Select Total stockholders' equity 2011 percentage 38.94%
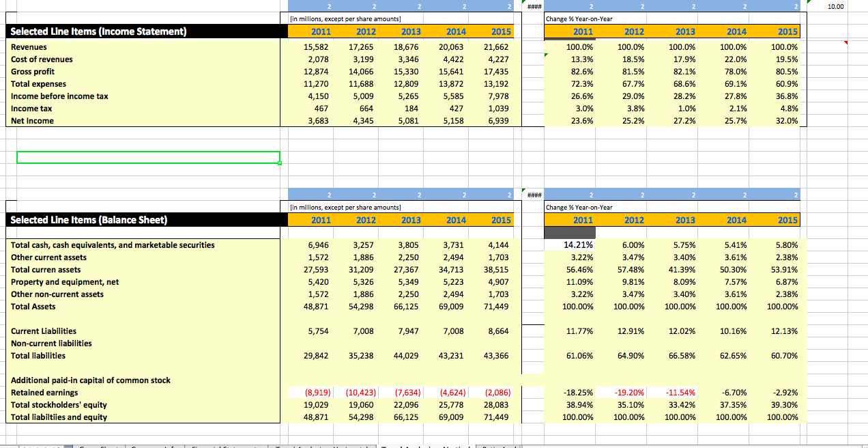Screen dimensions: 868x448 click(579, 405)
